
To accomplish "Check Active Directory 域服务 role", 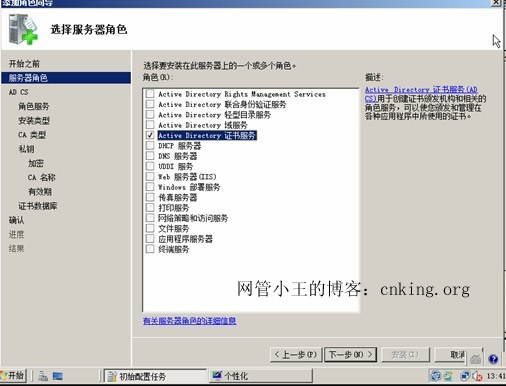I will (x=150, y=125).
